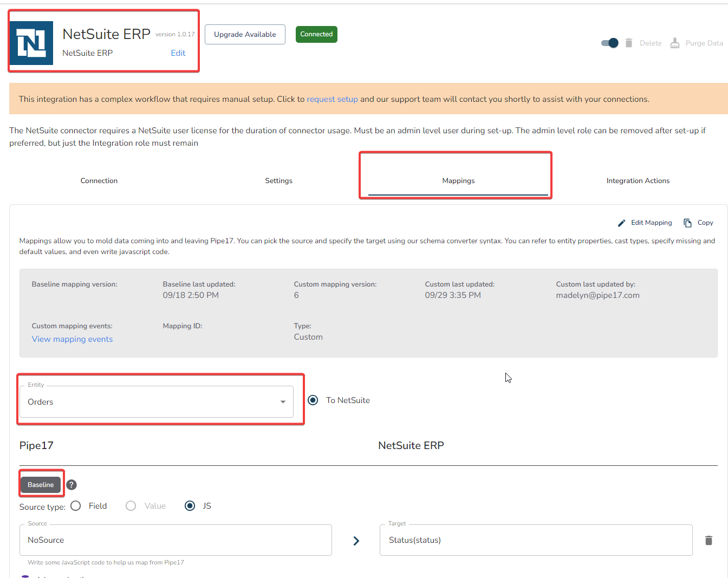The image size is (728, 578).
Task: Click the Purge Data broom icon
Action: [x=675, y=43]
